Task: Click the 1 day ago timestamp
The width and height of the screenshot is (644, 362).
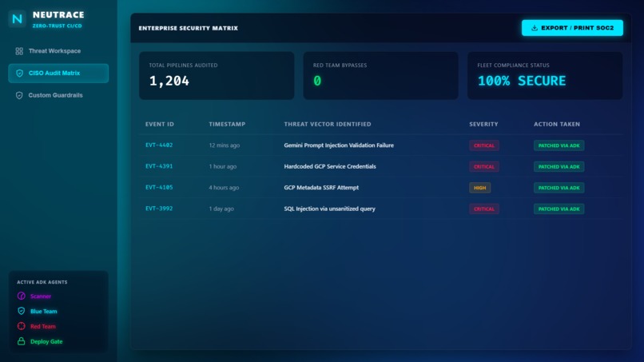Action: 221,209
